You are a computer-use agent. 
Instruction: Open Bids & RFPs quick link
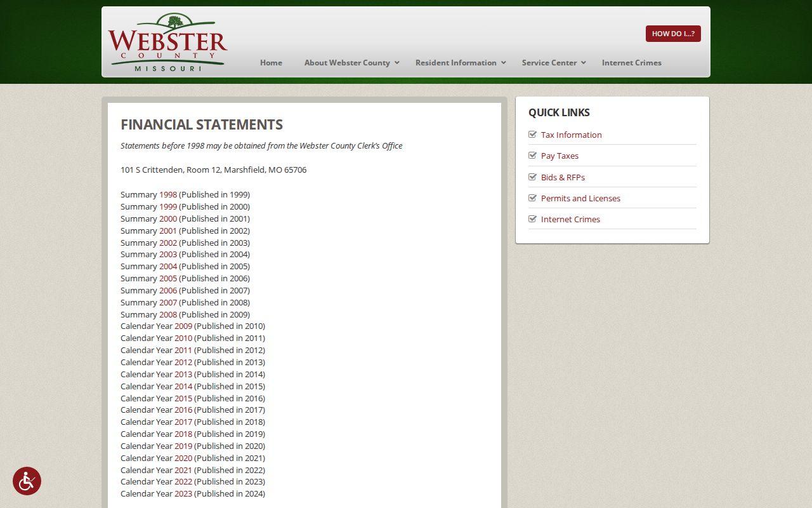click(563, 177)
